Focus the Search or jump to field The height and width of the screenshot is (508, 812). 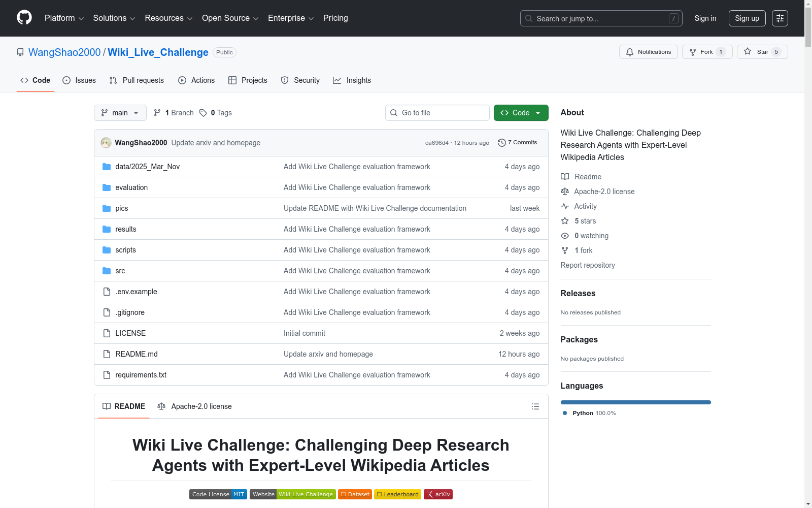coord(601,18)
